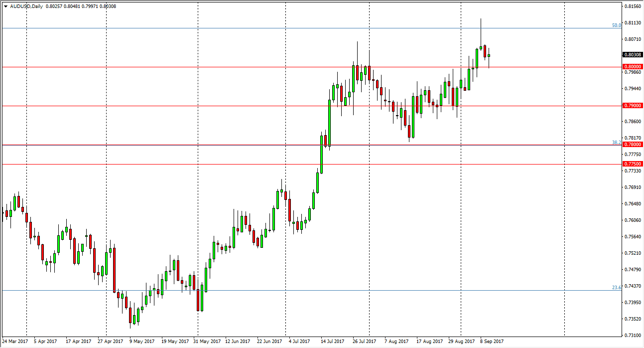This screenshot has width=644, height=348.
Task: Click the 0.74370 price axis value
Action: coord(633,286)
